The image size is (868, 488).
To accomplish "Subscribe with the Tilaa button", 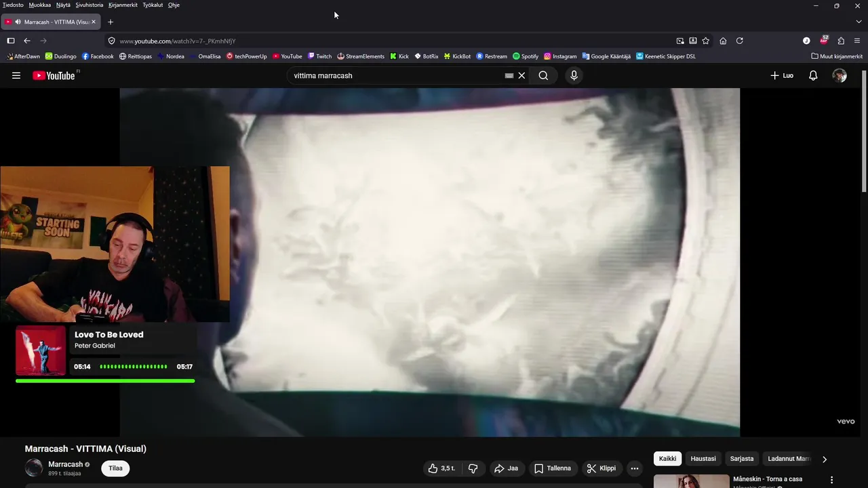I will tap(116, 468).
